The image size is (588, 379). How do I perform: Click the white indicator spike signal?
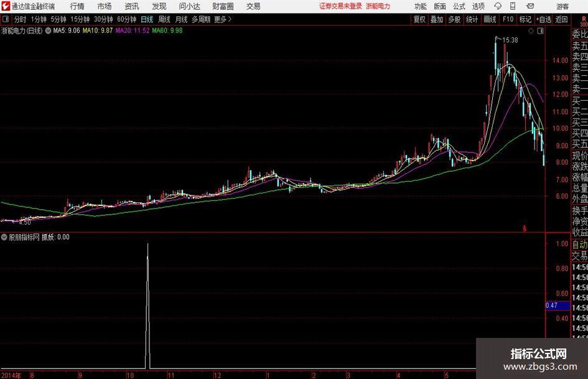click(x=147, y=306)
